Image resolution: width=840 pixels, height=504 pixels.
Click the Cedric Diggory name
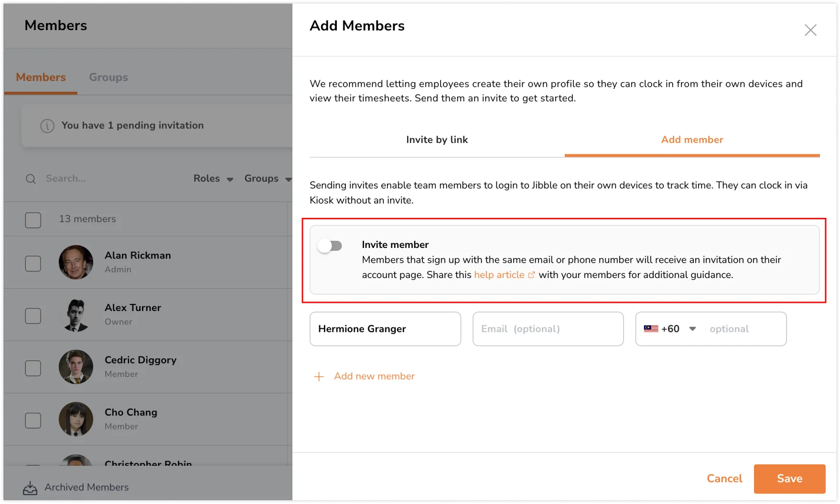(140, 360)
